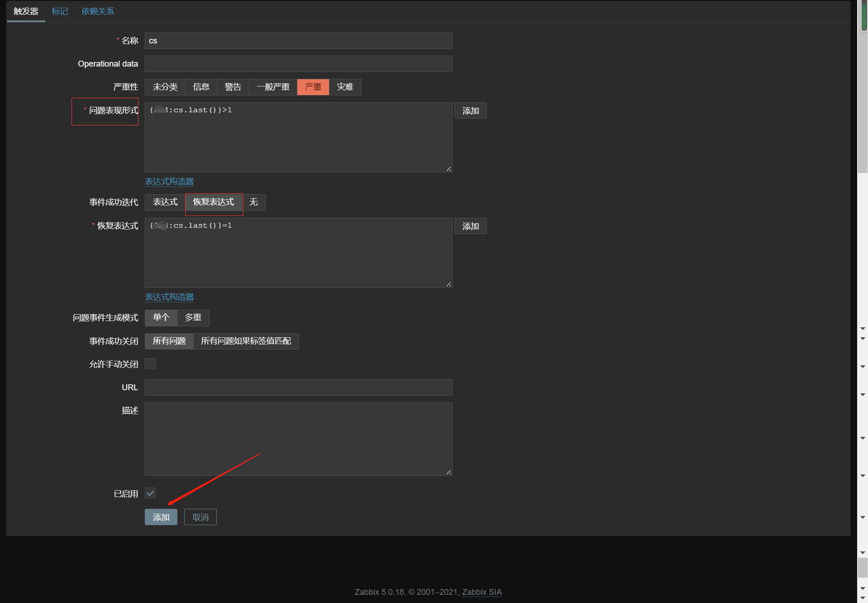Viewport: 868px width, 603px height.
Task: Open the 标记 tab
Action: pos(60,11)
